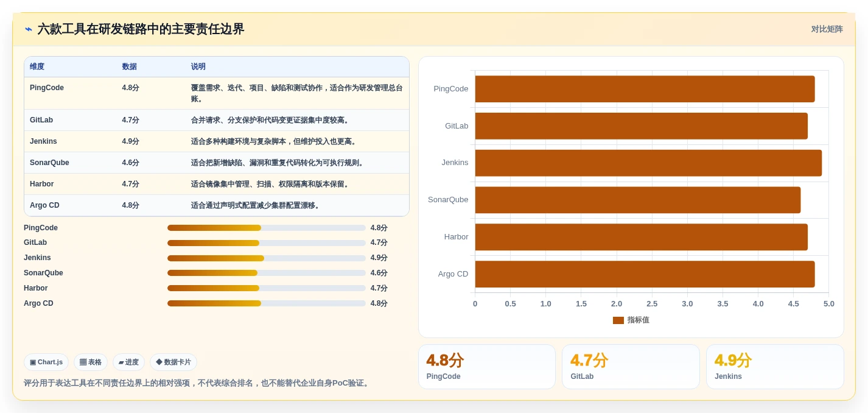This screenshot has height=413, width=868.
Task: Click the PingCode bar in the chart
Action: click(645, 89)
